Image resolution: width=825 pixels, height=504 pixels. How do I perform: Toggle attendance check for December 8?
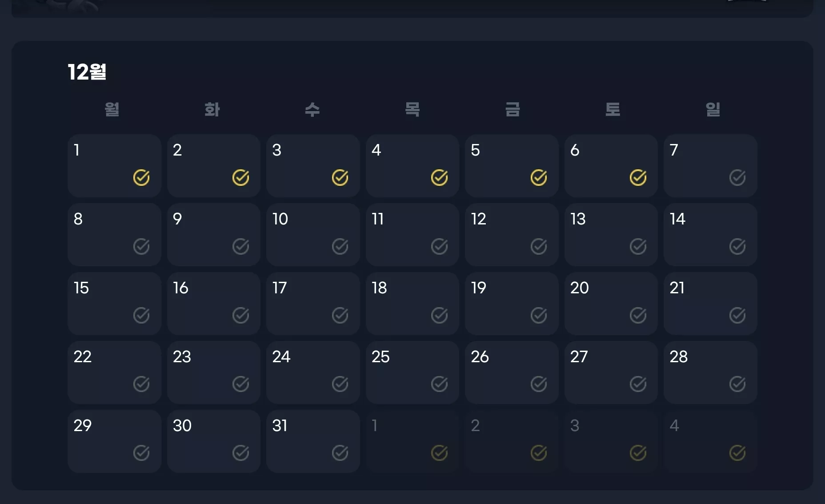pyautogui.click(x=141, y=246)
